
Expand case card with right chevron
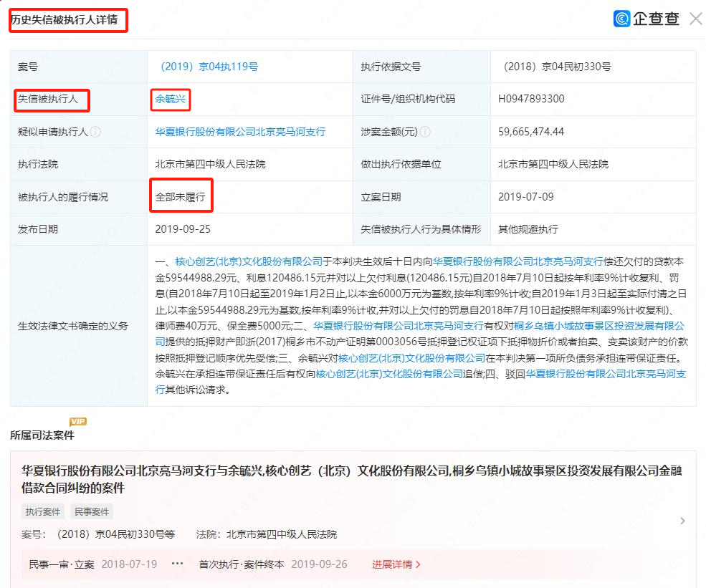click(682, 521)
